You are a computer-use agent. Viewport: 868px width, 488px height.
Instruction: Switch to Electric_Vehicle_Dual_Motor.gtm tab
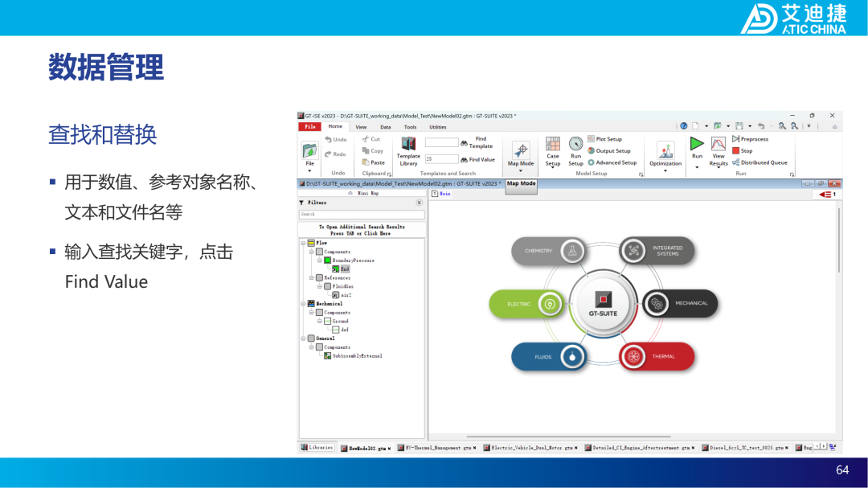530,448
